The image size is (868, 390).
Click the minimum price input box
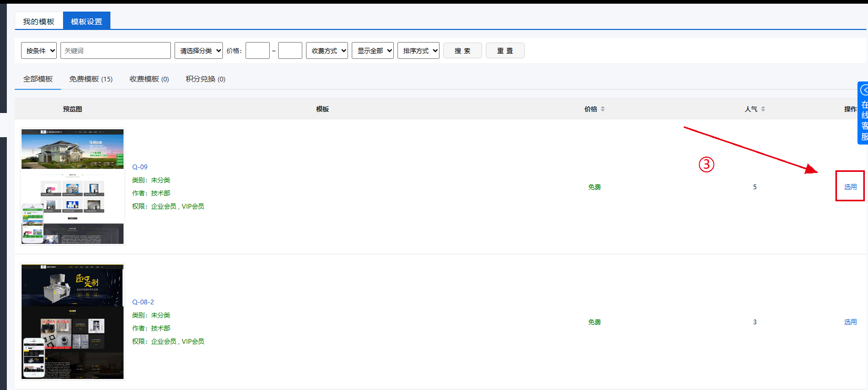tap(258, 50)
